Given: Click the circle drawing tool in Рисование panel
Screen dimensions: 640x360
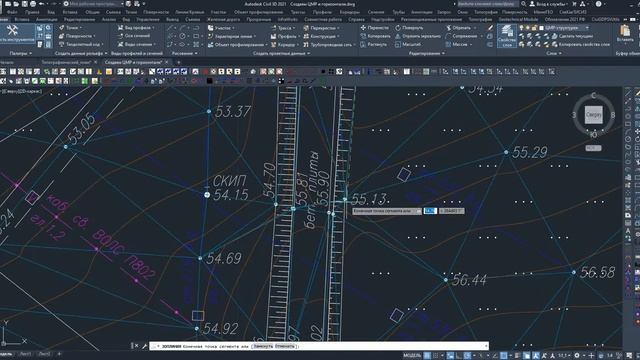Looking at the screenshot, I should (x=182, y=36).
